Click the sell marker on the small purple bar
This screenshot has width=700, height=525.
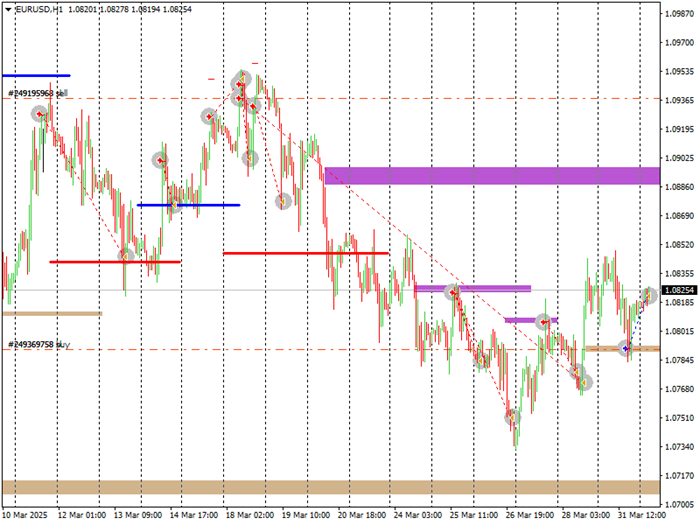pyautogui.click(x=543, y=321)
